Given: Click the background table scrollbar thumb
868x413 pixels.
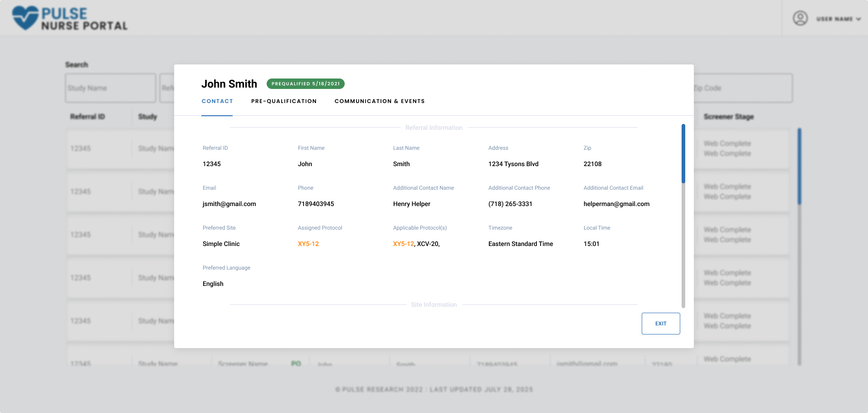Looking at the screenshot, I should [x=800, y=166].
